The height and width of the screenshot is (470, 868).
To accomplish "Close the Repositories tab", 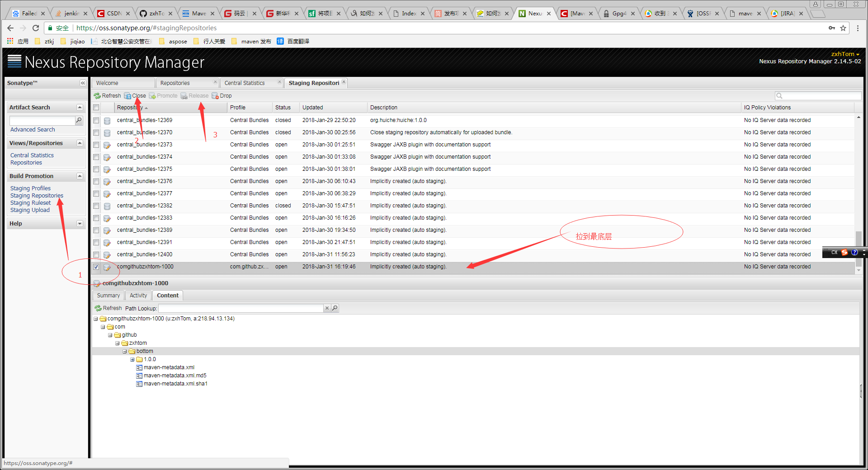I will point(215,82).
